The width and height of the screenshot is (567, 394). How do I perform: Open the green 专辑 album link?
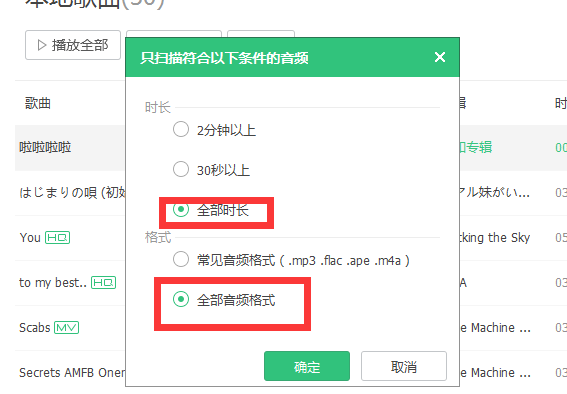[476, 147]
